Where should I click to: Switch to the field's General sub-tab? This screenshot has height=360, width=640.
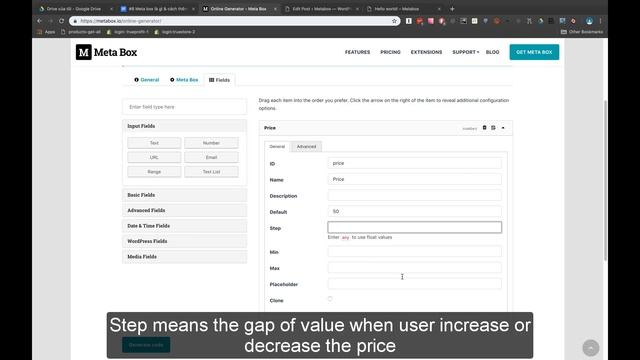(x=277, y=147)
